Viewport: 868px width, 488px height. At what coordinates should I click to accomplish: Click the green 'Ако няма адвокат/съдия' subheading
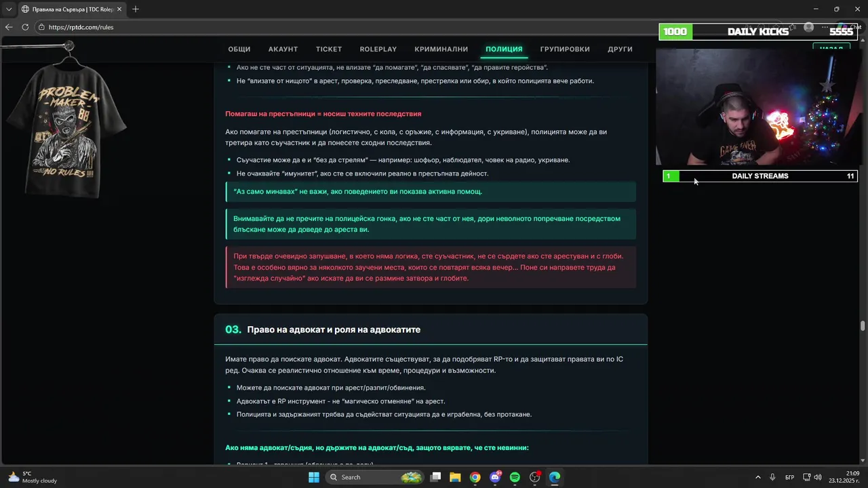(x=376, y=448)
